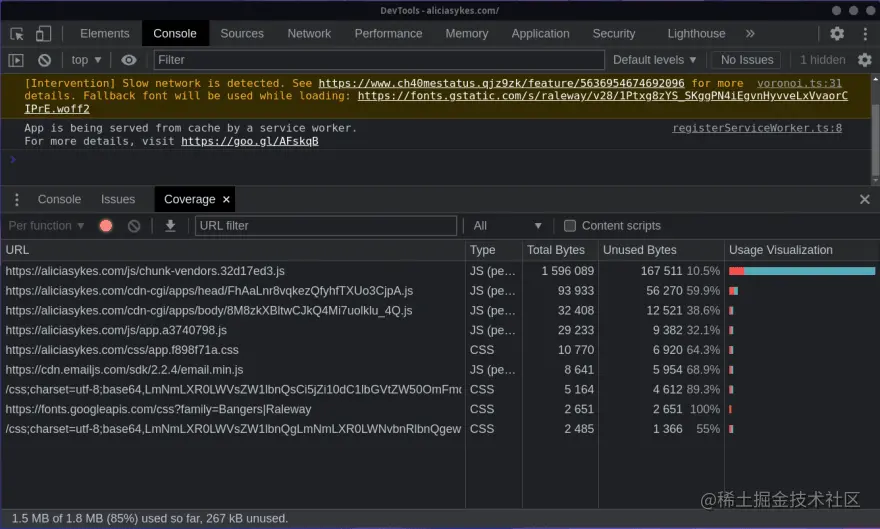880x529 pixels.
Task: Switch to the Network tab
Action: click(309, 34)
